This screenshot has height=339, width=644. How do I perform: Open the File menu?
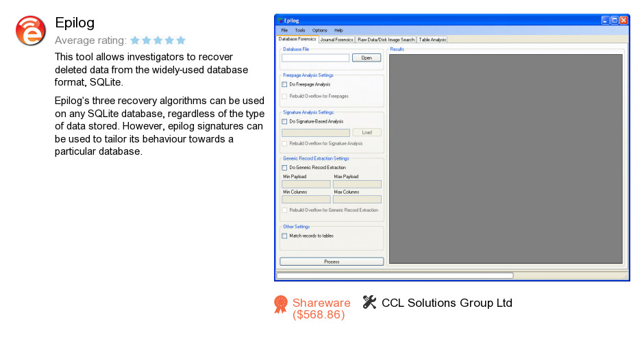pos(284,30)
